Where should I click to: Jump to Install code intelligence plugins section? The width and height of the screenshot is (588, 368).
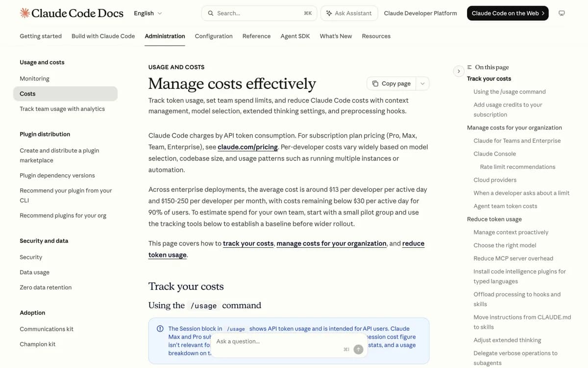click(519, 276)
